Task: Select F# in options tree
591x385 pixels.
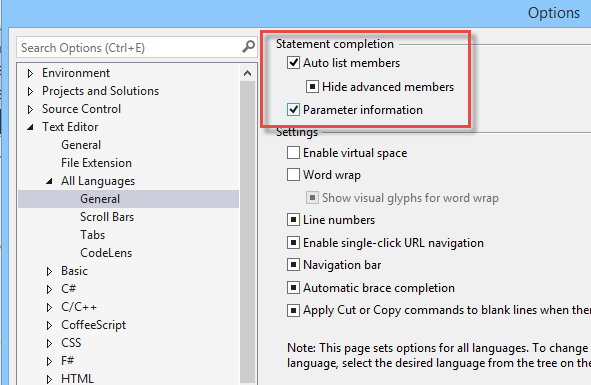Action: pyautogui.click(x=67, y=361)
